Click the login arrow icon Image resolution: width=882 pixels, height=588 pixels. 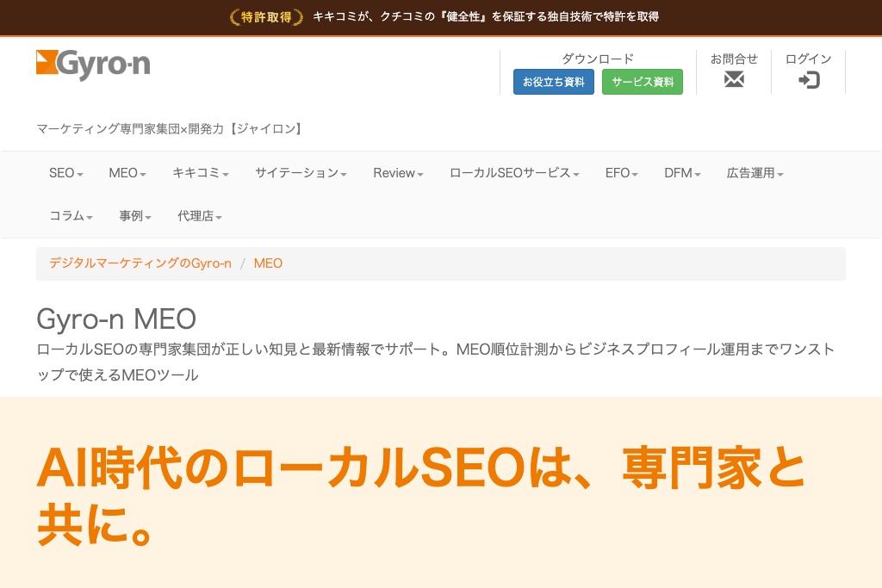(x=809, y=80)
